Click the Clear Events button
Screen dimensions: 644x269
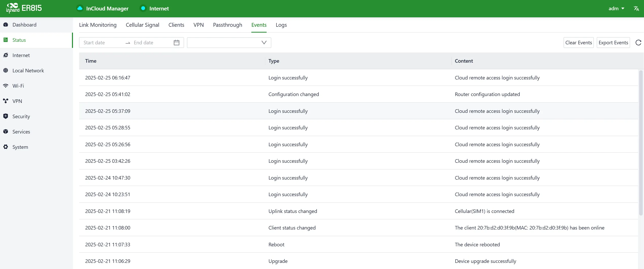click(578, 43)
